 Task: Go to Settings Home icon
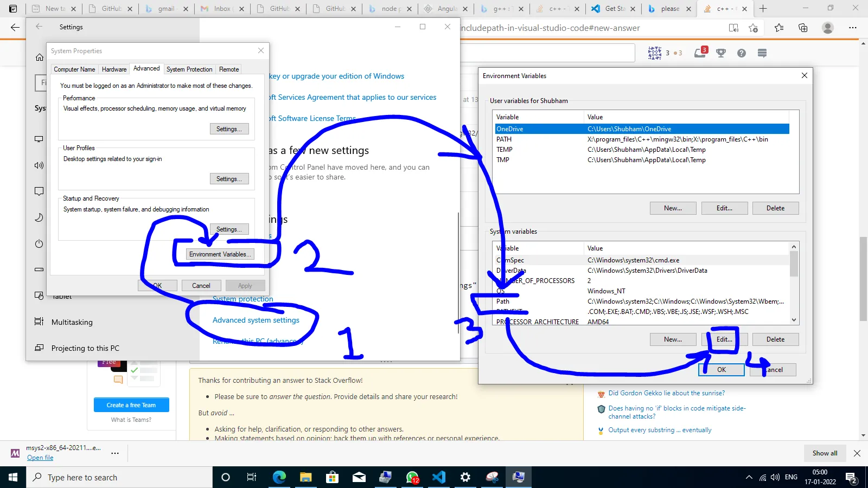[40, 57]
